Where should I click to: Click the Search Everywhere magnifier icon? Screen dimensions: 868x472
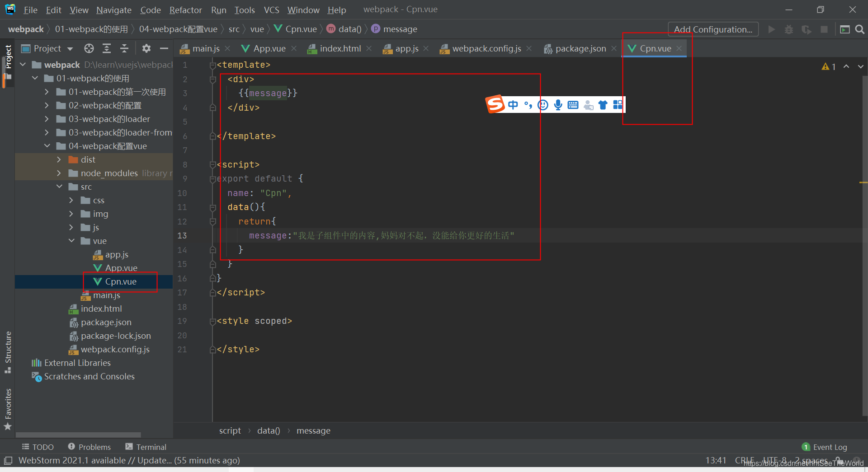coord(860,29)
